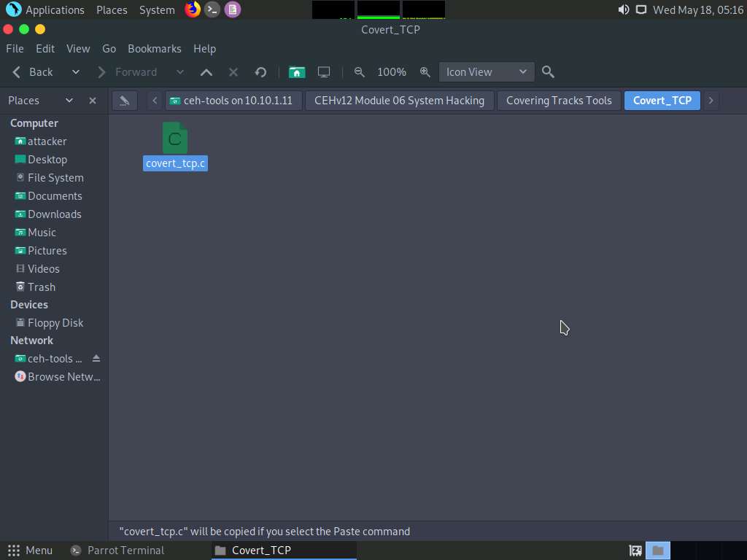
Task: Close the Places side pane
Action: 93,101
